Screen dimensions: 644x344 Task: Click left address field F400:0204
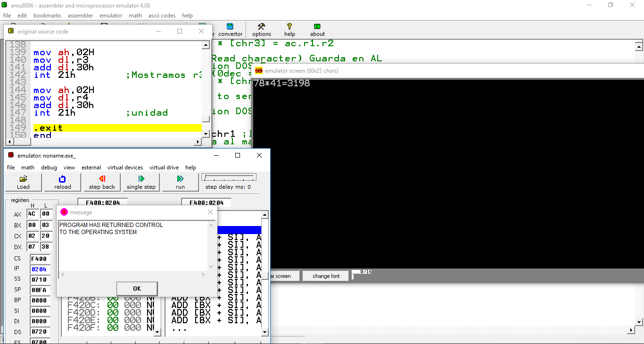(x=103, y=203)
